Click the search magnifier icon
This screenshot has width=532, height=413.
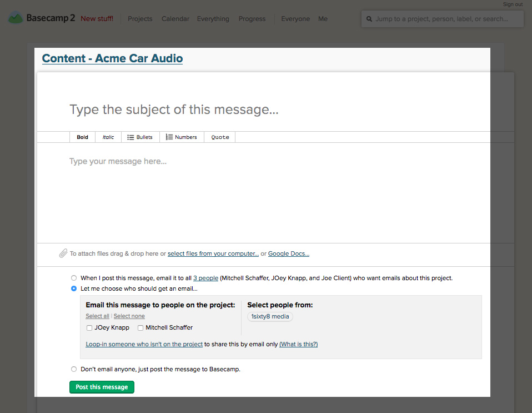click(x=369, y=19)
